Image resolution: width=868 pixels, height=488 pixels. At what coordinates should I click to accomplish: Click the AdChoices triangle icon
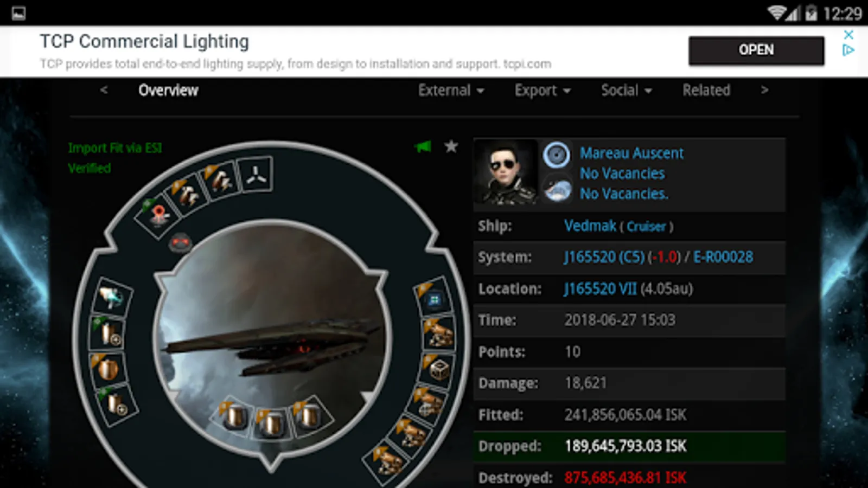pyautogui.click(x=848, y=50)
